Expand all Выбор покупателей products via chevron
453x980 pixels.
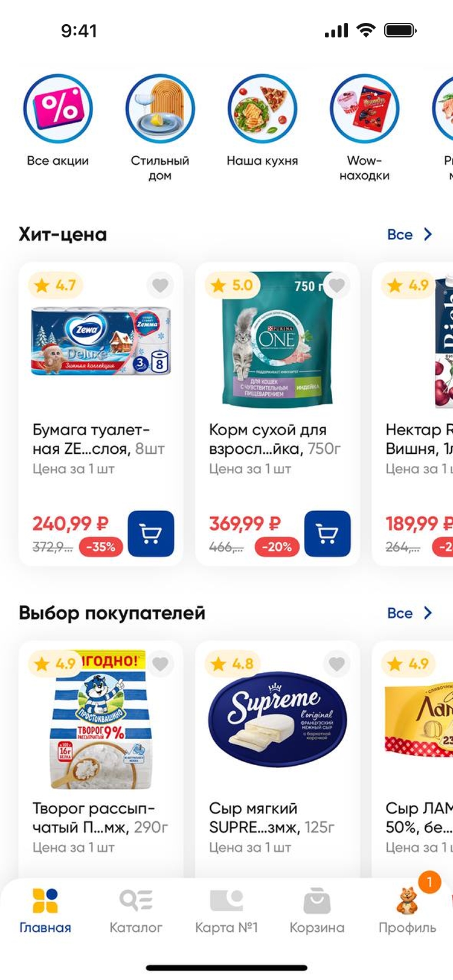[428, 613]
